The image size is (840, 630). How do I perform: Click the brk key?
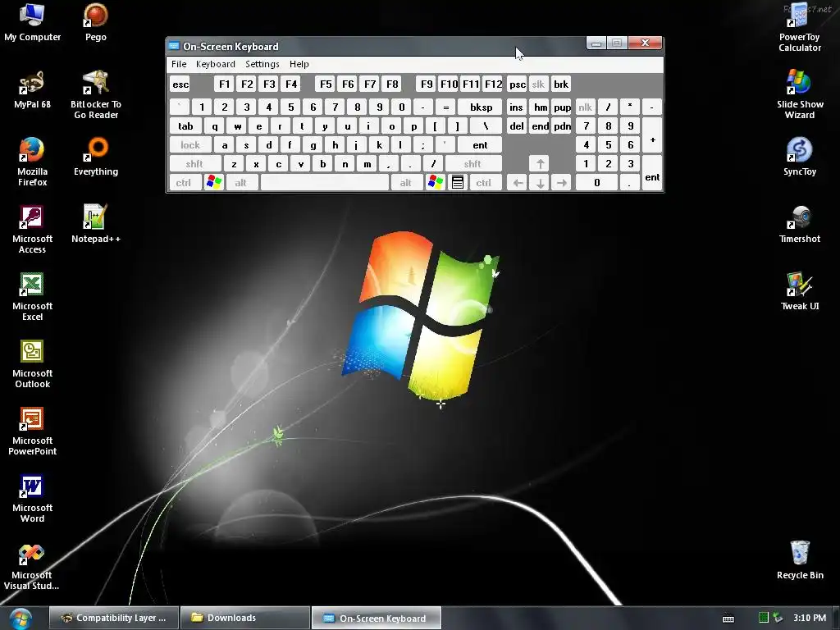561,84
